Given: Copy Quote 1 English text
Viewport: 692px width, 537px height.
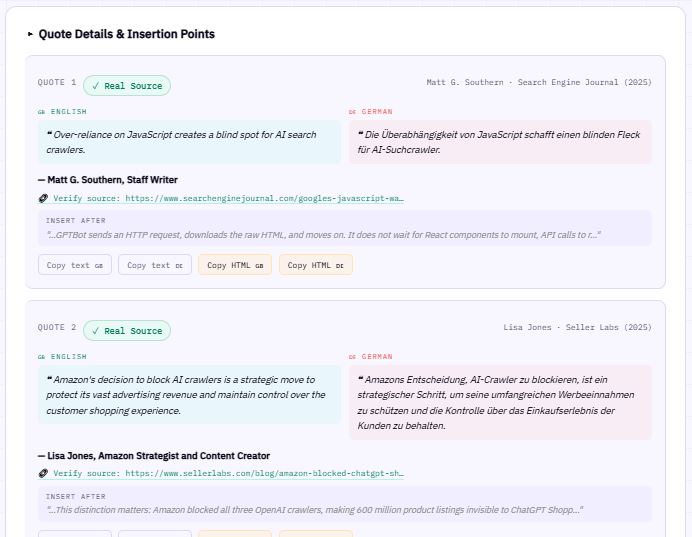Looking at the screenshot, I should pos(75,265).
